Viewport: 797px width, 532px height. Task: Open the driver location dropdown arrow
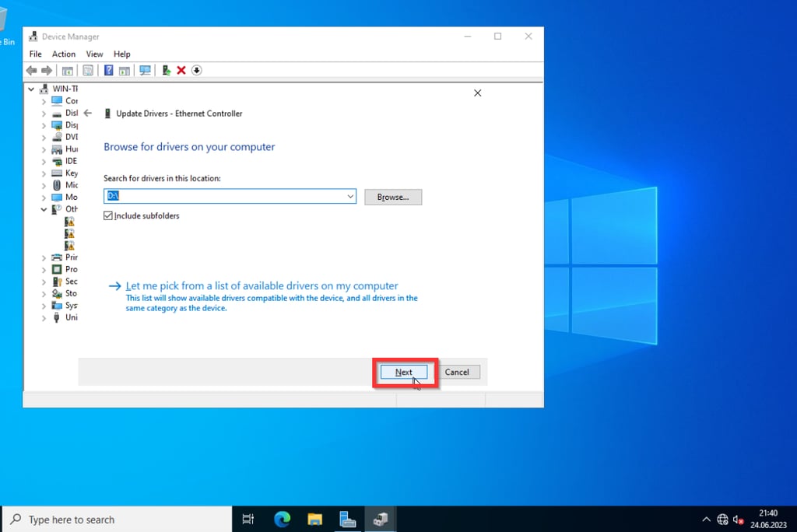pos(350,196)
